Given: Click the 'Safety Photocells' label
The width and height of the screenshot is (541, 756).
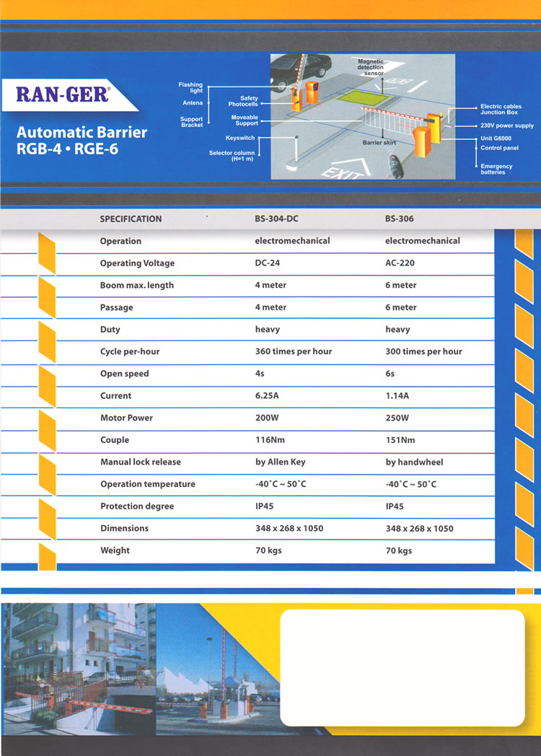Looking at the screenshot, I should [243, 101].
